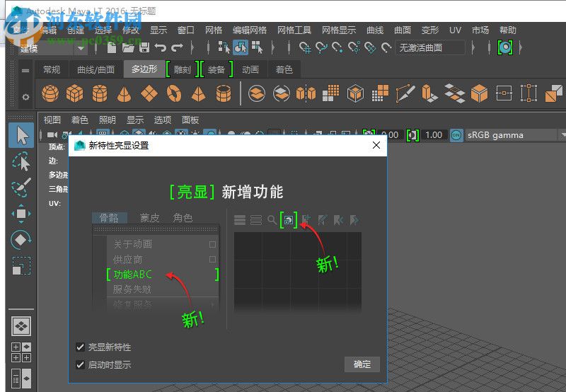Toggle select by object type mode

tap(241, 47)
